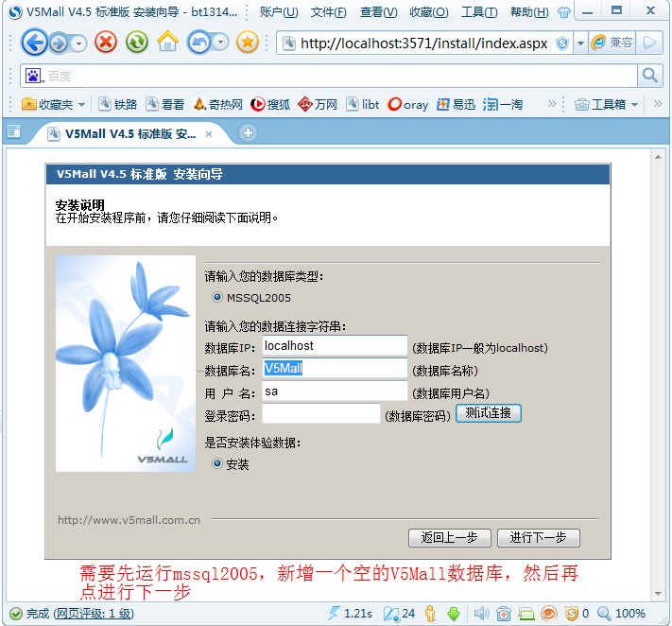Open a new tab with plus button
672x626 pixels.
tap(248, 133)
